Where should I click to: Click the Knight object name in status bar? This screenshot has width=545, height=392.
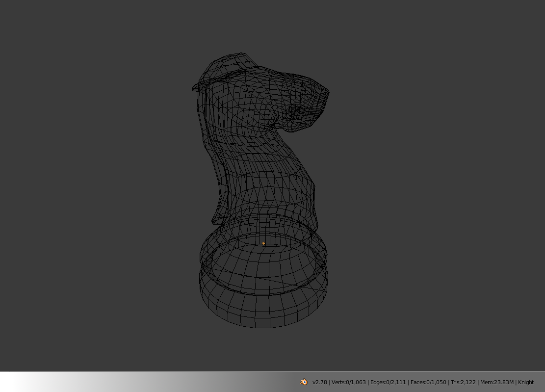526,382
